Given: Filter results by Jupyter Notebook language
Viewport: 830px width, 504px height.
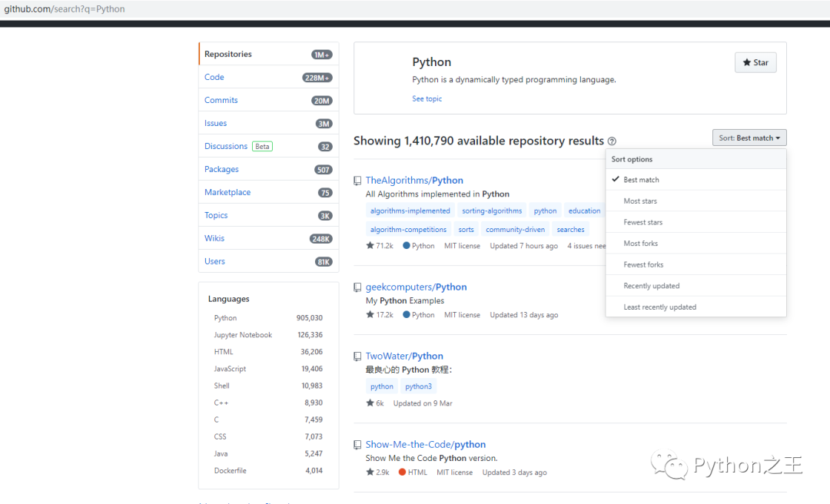Looking at the screenshot, I should (x=268, y=334).
